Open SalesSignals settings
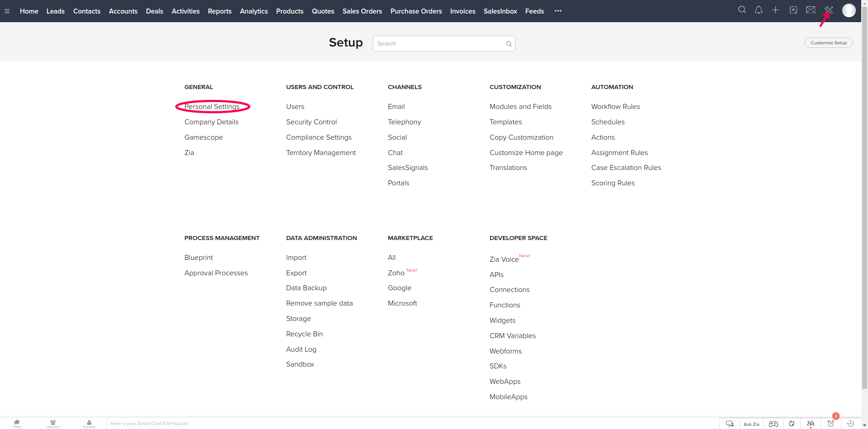This screenshot has height=429, width=868. pos(408,168)
